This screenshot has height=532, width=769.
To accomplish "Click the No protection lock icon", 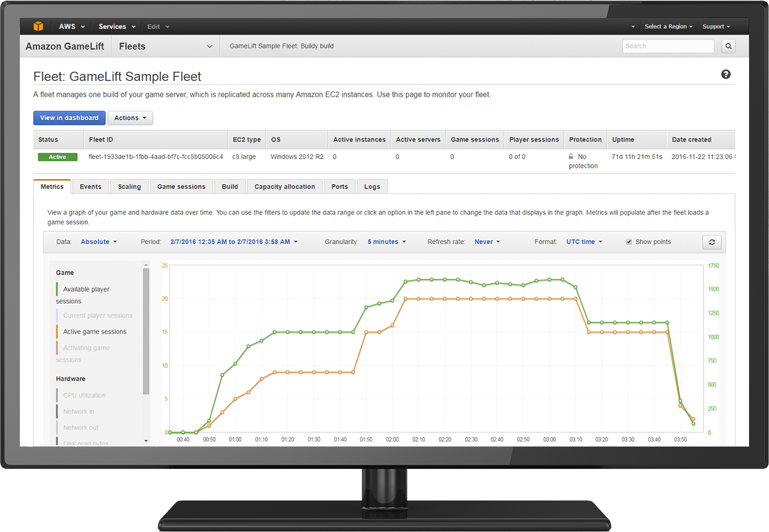I will point(571,156).
